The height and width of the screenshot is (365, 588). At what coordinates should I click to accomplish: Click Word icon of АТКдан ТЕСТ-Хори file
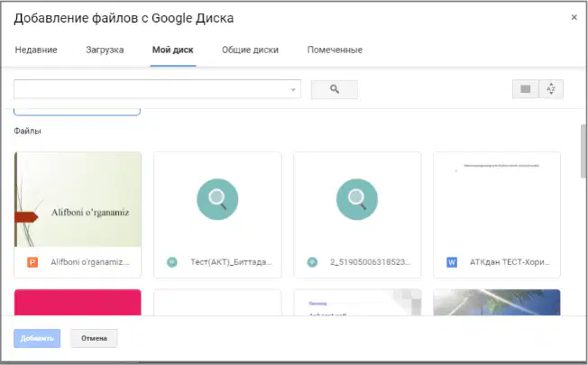pos(452,262)
